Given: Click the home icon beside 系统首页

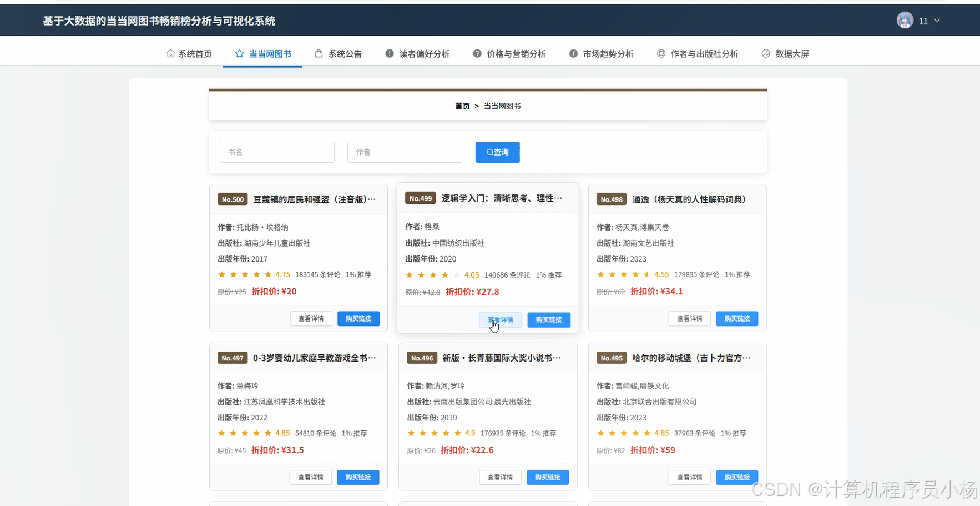Looking at the screenshot, I should 170,53.
